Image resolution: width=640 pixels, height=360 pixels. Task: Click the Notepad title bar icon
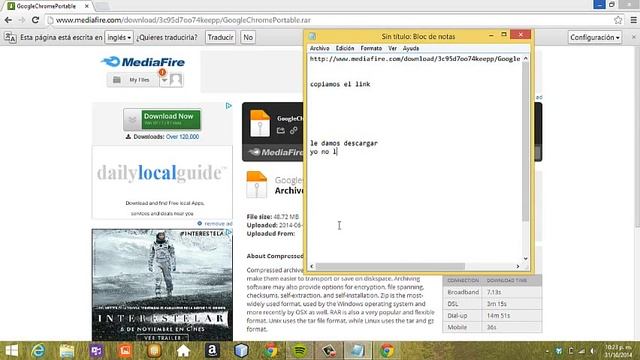(312, 36)
